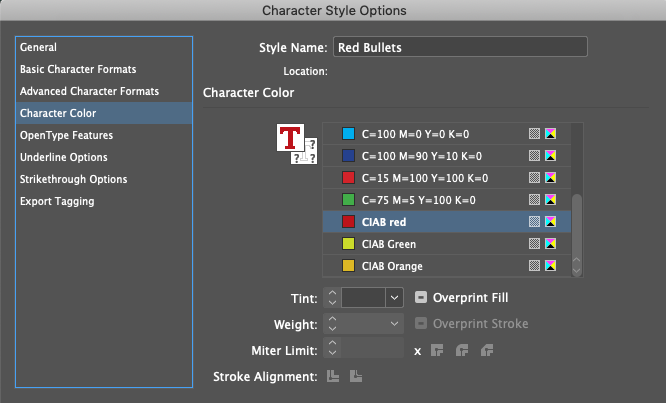Decrease Weight with stepper down arrow

click(332, 329)
